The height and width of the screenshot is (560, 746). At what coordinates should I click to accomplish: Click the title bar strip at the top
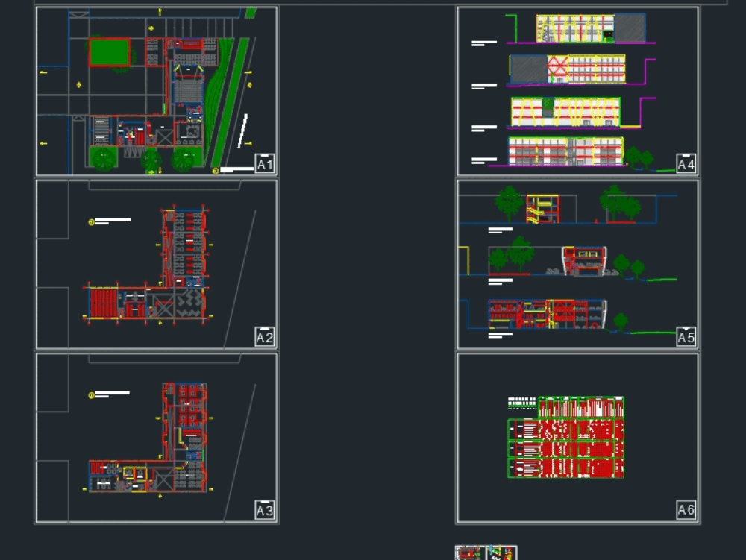click(373, 2)
